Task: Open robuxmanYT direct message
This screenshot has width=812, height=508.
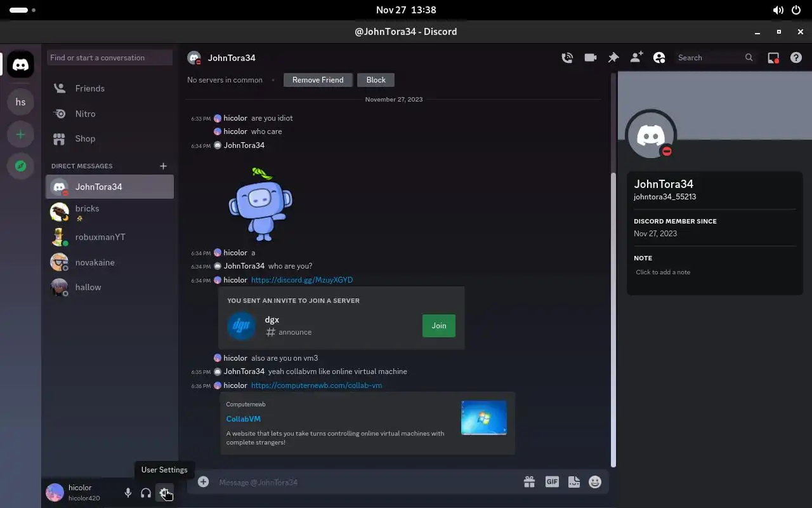Action: click(x=110, y=237)
